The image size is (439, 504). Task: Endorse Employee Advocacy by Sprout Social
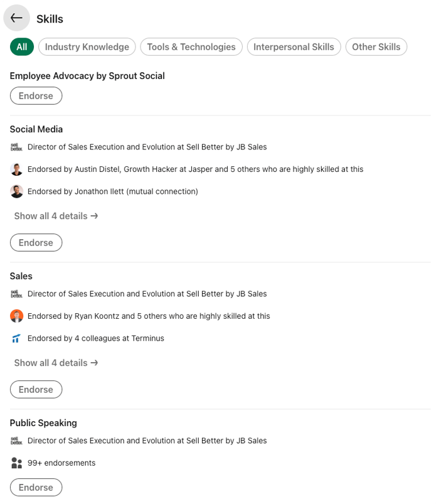click(x=36, y=95)
